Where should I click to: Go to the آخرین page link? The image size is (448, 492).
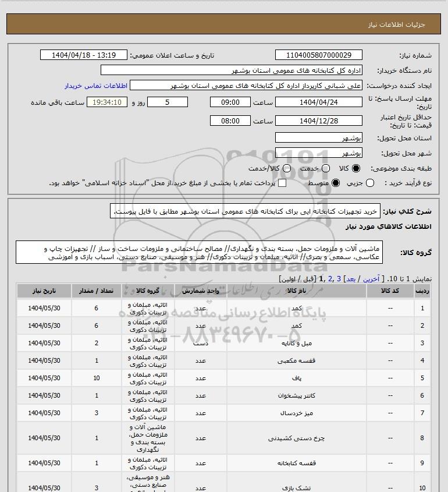tap(371, 279)
